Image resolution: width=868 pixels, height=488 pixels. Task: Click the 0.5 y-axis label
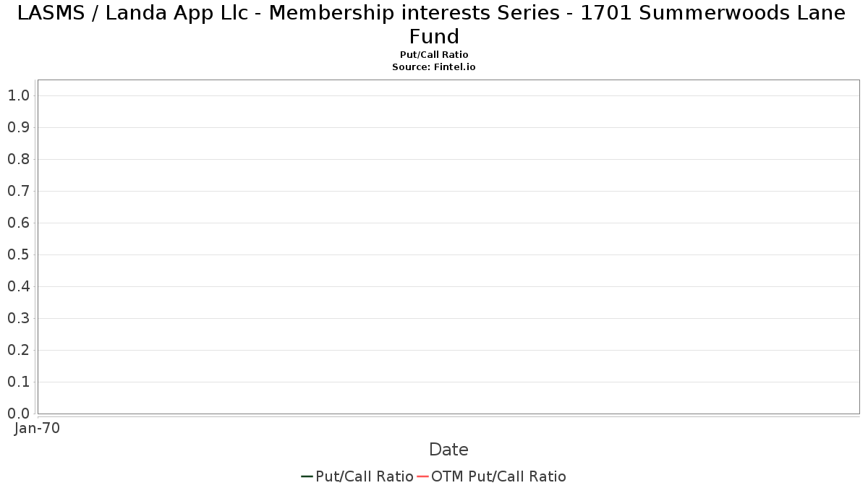[18, 254]
